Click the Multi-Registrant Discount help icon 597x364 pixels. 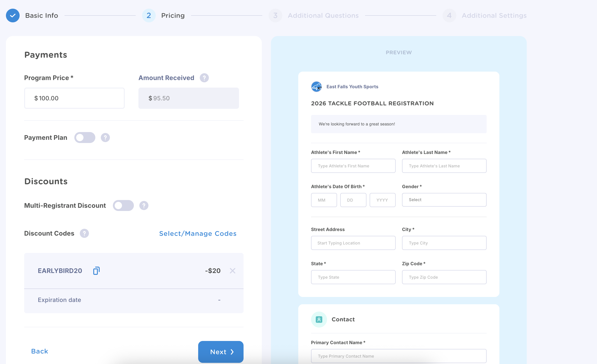point(144,205)
